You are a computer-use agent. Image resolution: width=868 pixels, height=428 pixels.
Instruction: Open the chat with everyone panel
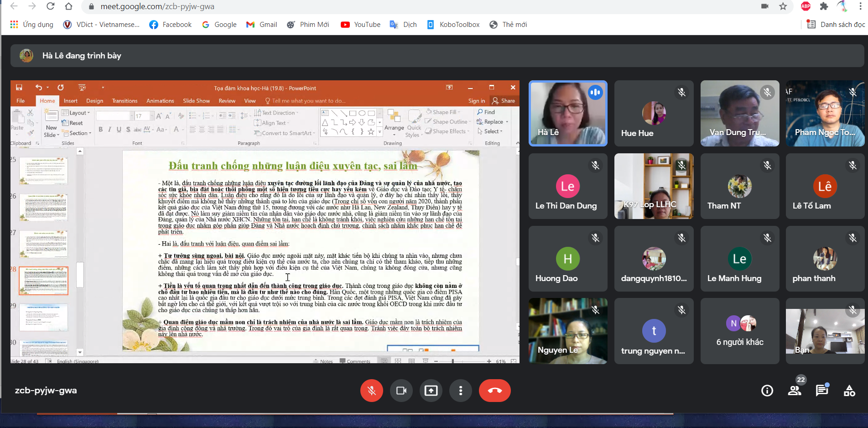click(x=822, y=391)
